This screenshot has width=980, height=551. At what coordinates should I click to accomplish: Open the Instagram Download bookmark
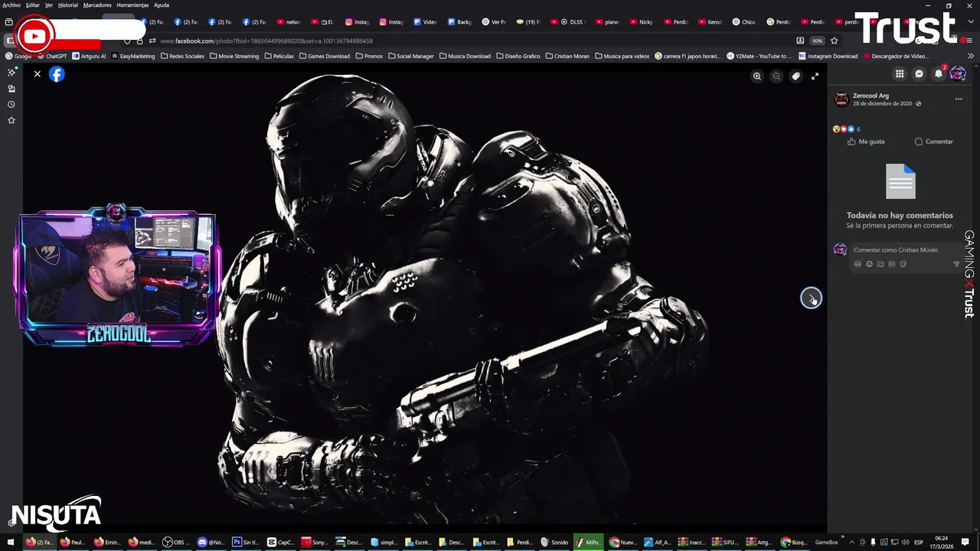click(x=828, y=56)
